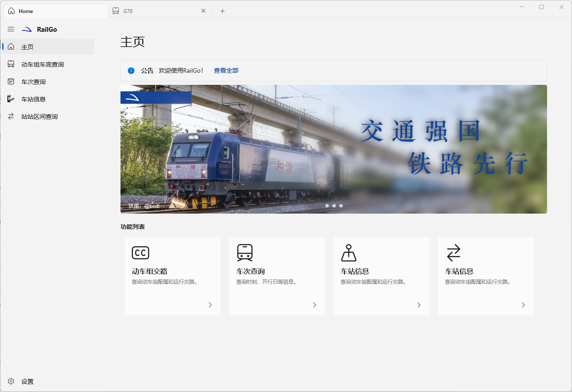Open the 动车组车底查询 sidebar icon

click(x=11, y=64)
